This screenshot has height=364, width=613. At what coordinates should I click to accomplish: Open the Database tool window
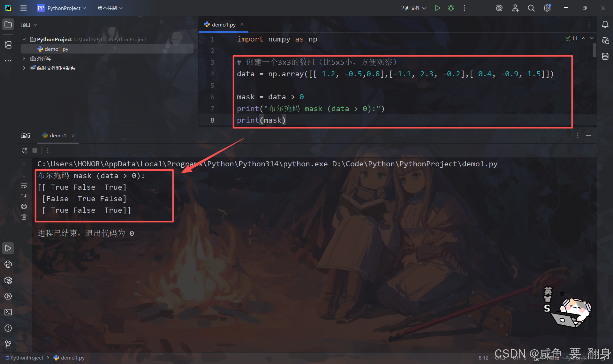605,57
